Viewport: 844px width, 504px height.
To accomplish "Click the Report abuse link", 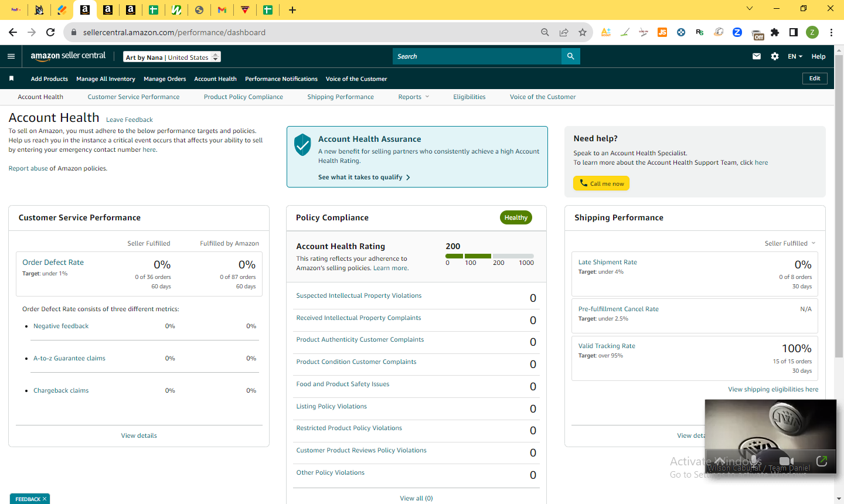I will coord(28,168).
